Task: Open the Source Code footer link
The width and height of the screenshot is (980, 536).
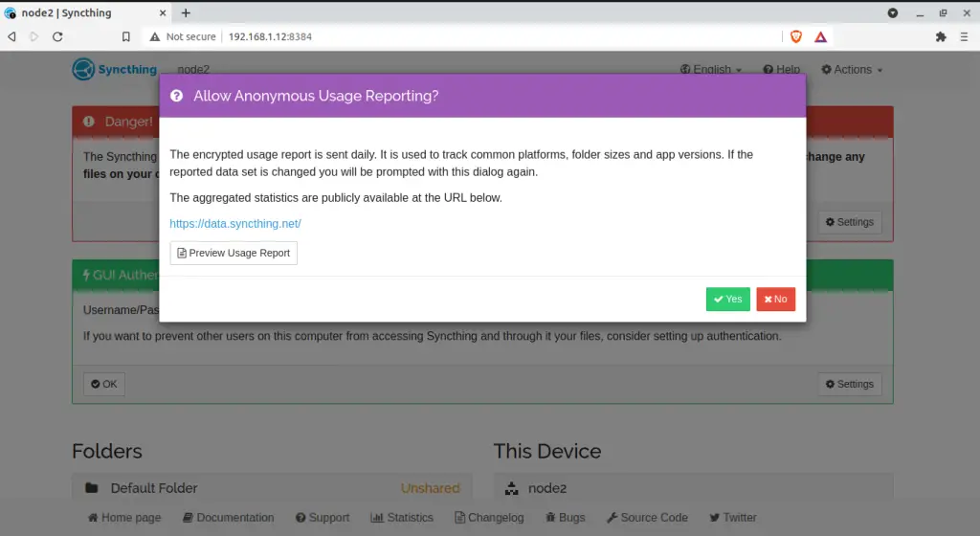Action: [x=648, y=517]
